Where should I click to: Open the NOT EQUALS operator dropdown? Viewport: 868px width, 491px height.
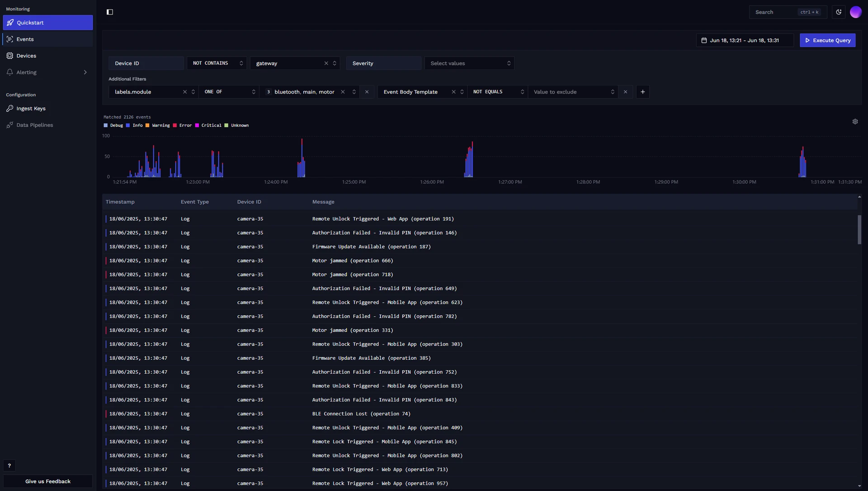point(498,92)
